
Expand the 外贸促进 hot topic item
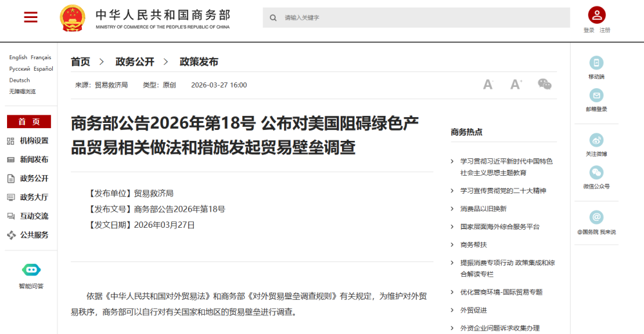pos(473,310)
